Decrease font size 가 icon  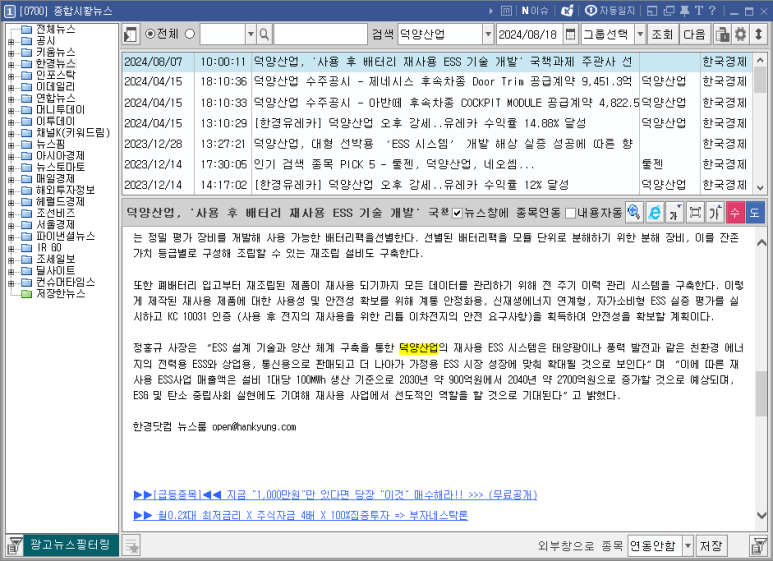point(674,212)
